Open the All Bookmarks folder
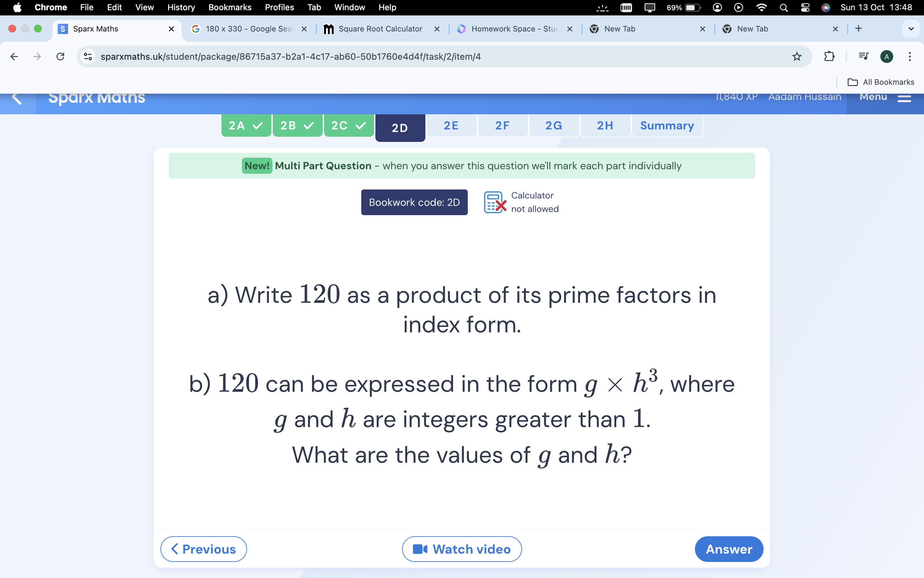This screenshot has width=924, height=578. [x=880, y=82]
